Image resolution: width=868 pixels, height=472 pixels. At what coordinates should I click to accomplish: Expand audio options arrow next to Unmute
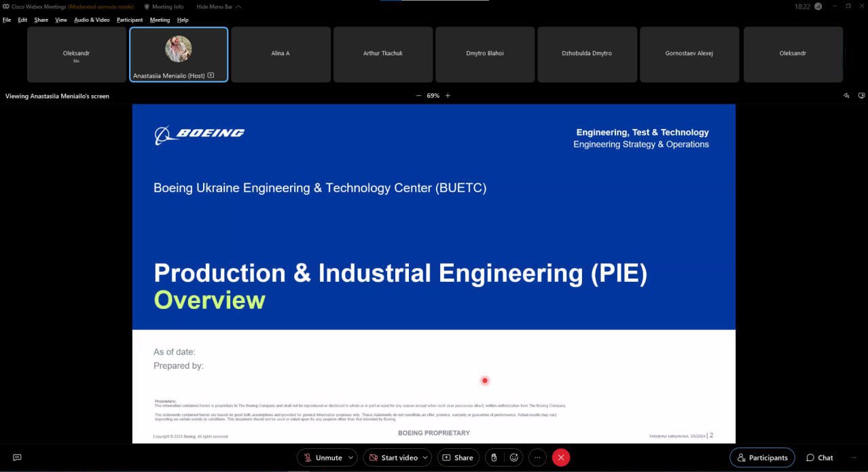(351, 458)
